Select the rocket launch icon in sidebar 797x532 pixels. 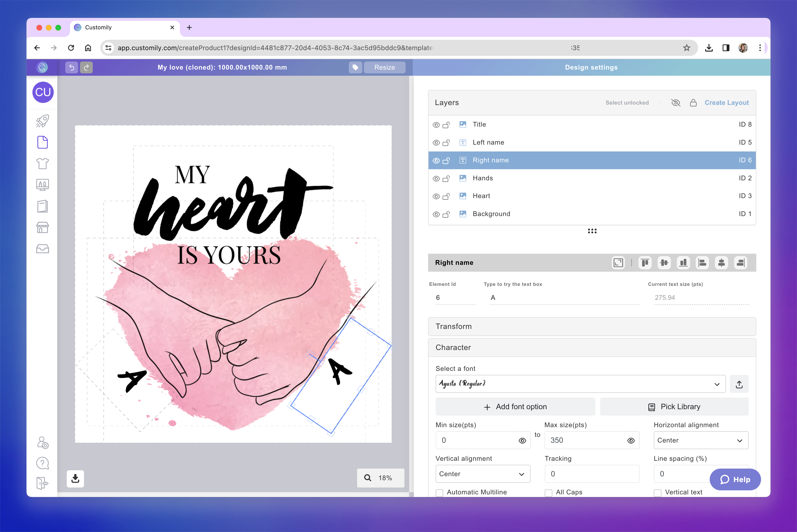click(42, 121)
